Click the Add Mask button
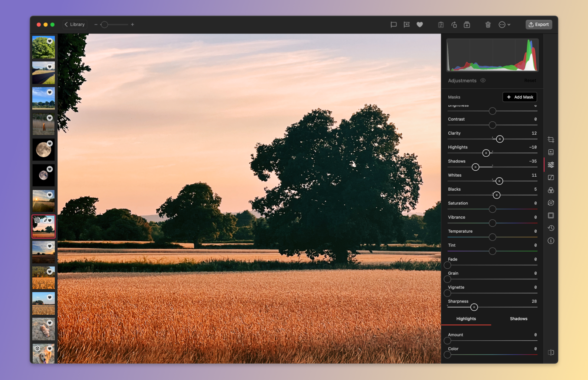 click(x=520, y=97)
